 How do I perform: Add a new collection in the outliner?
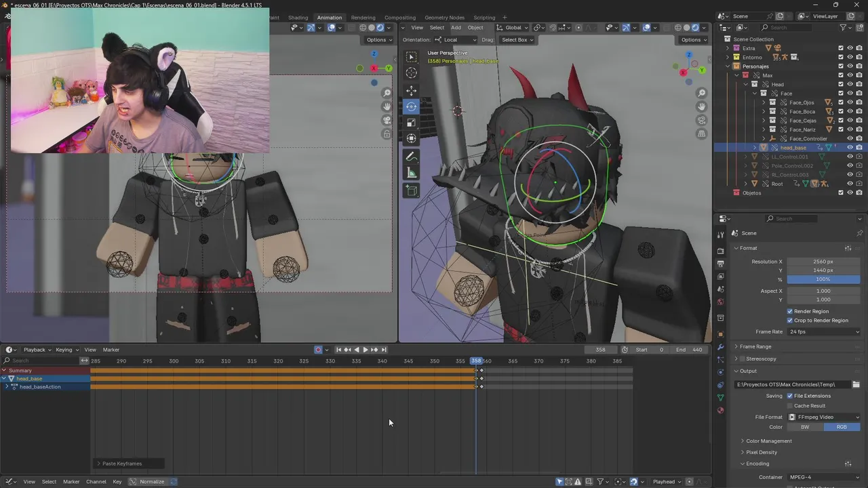coord(861,27)
